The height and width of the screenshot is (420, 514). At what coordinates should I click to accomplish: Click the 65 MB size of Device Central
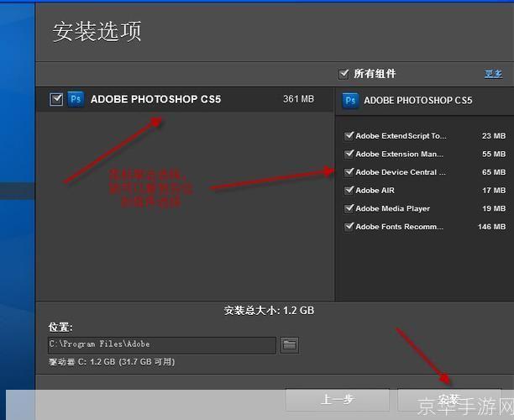pos(494,172)
